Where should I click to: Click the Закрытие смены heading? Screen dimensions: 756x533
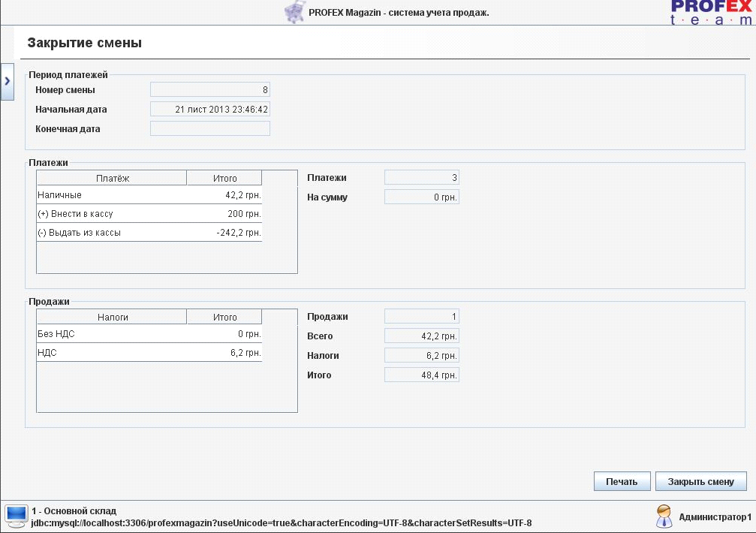tap(84, 43)
